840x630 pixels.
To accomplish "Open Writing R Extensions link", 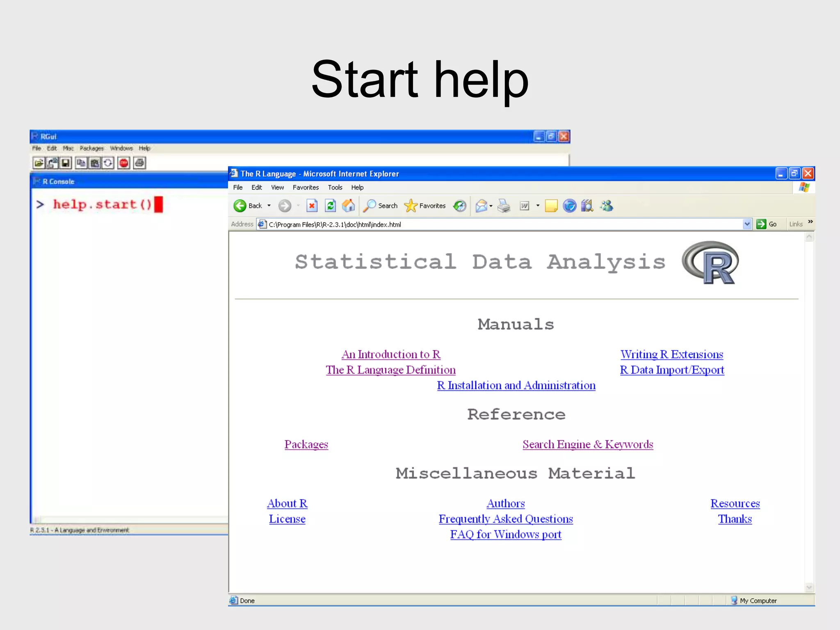I will point(672,354).
